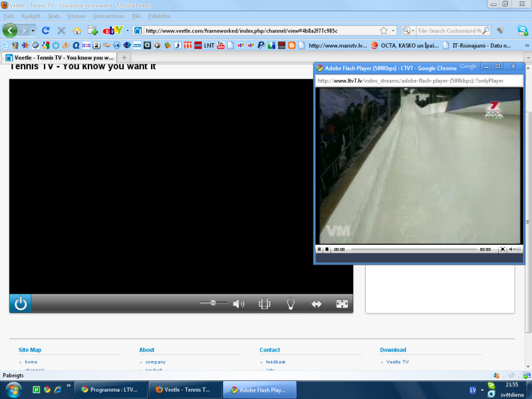Click the magnifier at search box end
The image size is (532, 399).
[485, 31]
